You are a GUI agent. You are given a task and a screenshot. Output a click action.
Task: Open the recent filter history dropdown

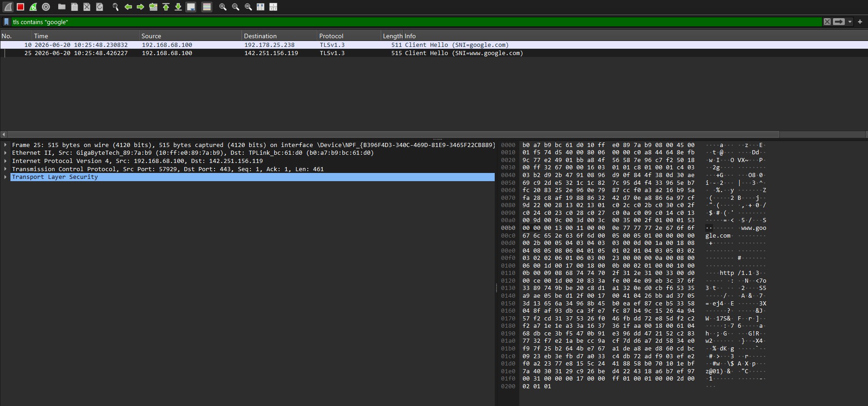850,21
